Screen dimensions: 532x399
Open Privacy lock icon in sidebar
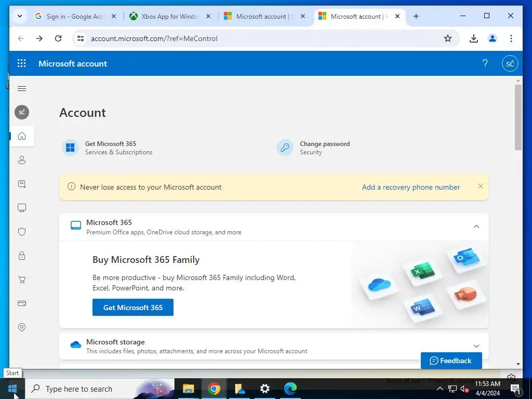pos(22,256)
